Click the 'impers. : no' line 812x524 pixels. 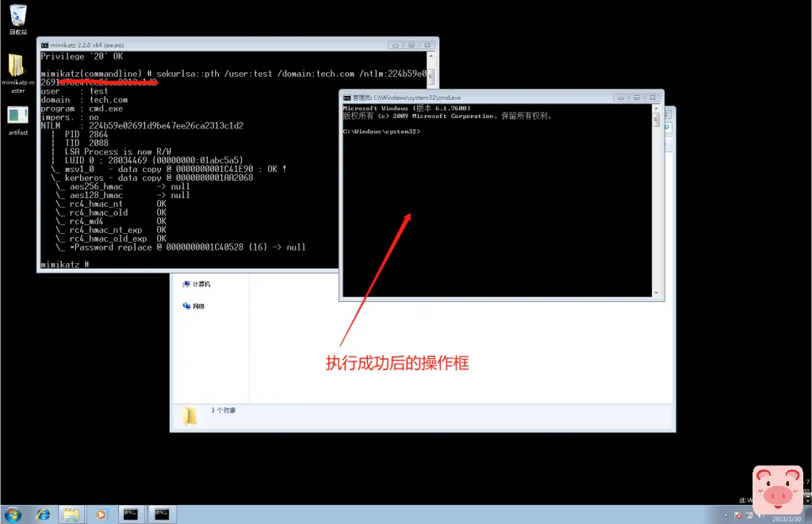[x=70, y=117]
